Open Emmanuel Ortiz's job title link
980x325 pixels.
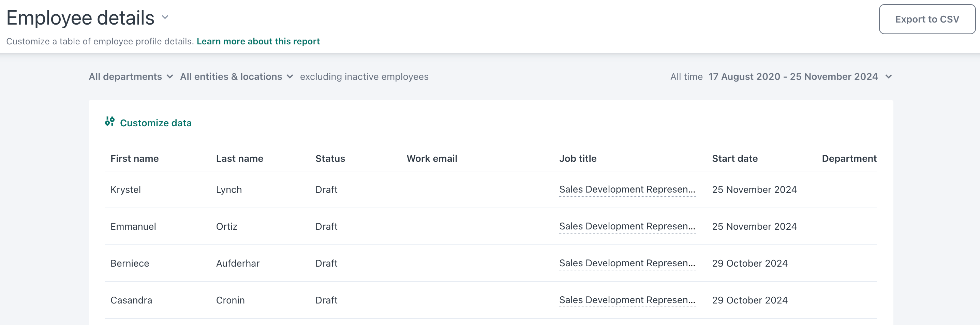(x=627, y=226)
